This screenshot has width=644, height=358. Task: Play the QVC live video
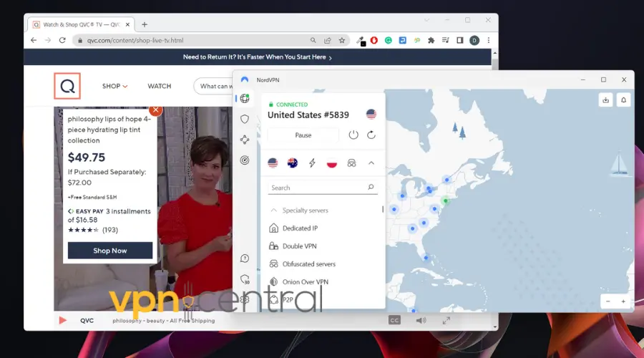tap(62, 320)
